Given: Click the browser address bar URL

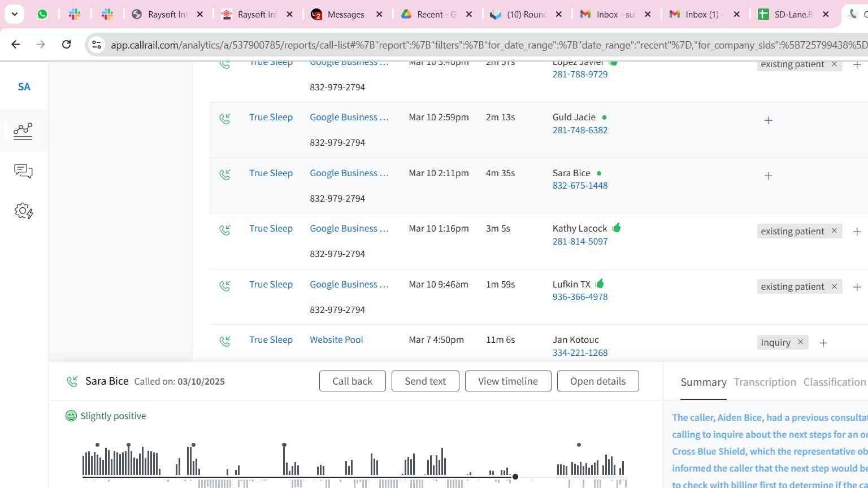Looking at the screenshot, I should [489, 45].
